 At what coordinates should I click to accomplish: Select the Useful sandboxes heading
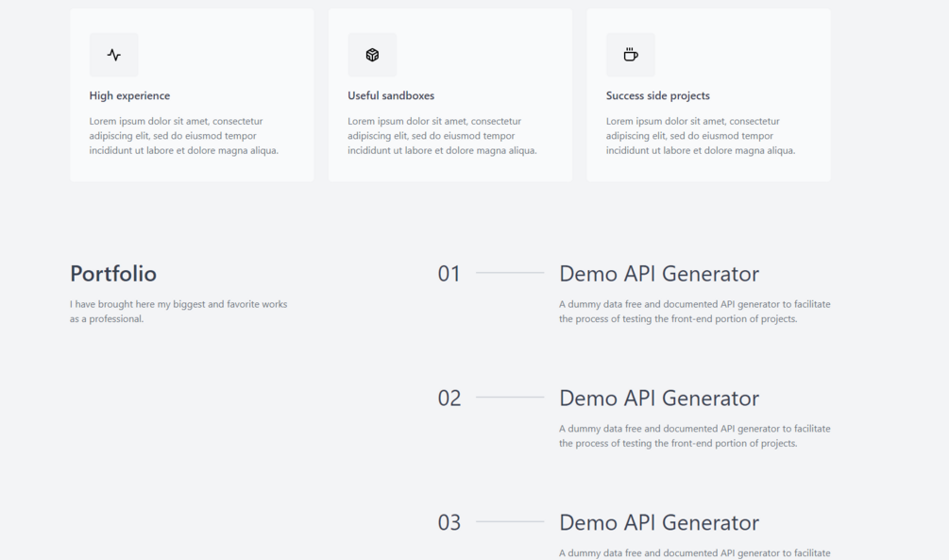[391, 95]
